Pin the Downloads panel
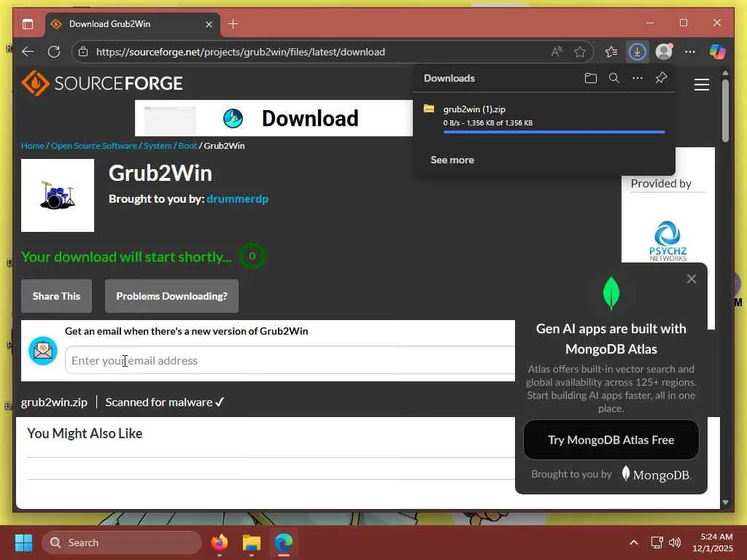747x560 pixels. click(x=661, y=77)
